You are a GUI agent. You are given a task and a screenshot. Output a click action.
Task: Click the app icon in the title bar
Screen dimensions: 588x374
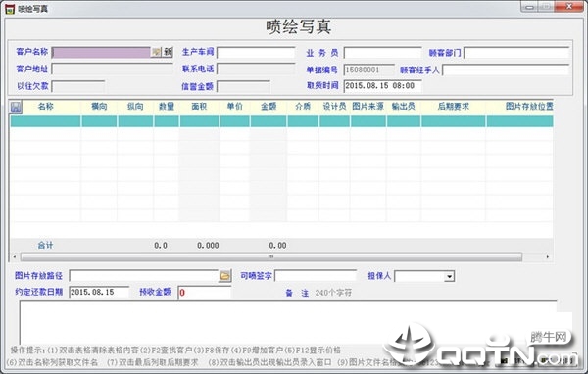[x=10, y=9]
